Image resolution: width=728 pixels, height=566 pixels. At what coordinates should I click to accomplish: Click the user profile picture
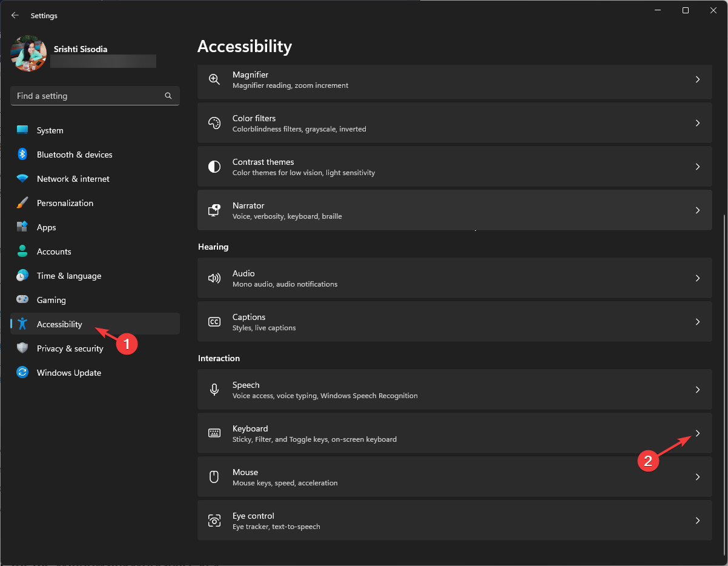(x=28, y=54)
